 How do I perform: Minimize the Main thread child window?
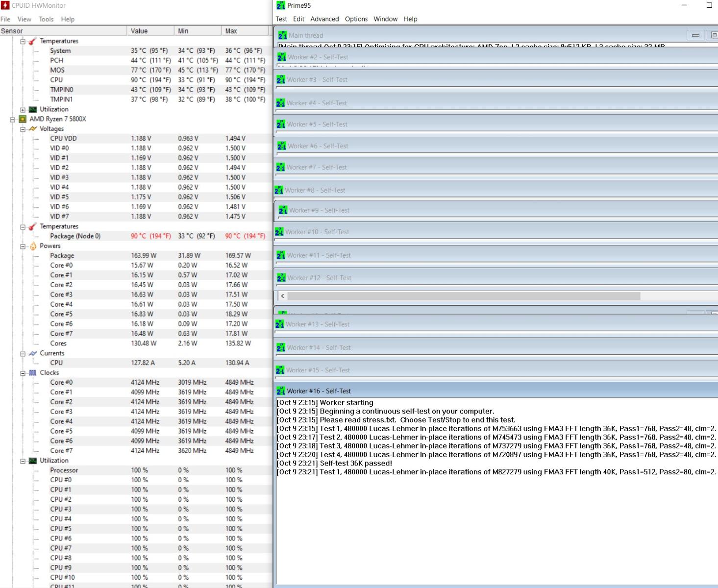(x=695, y=35)
